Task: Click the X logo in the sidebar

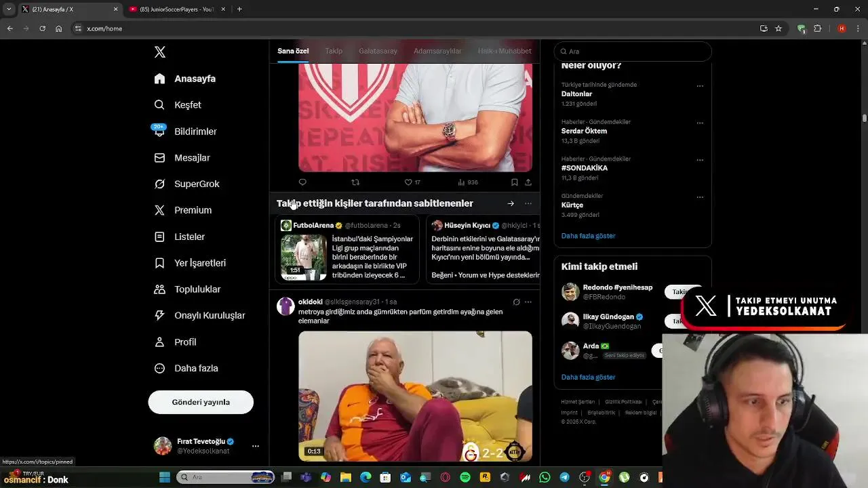Action: [160, 52]
